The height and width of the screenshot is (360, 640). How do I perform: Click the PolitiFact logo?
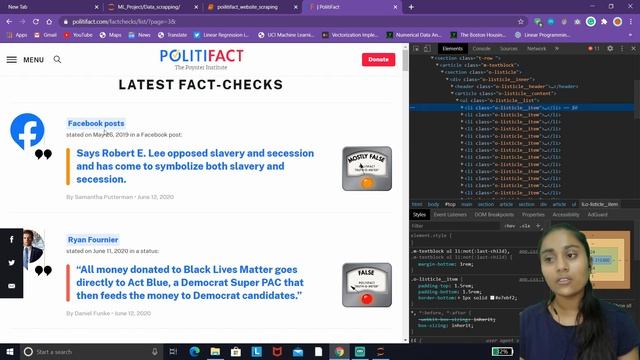pos(201,59)
